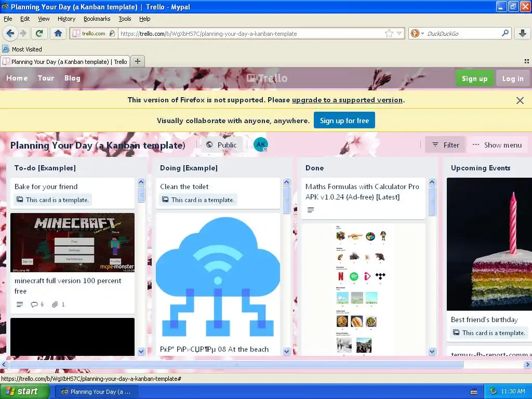The image size is (532, 399).
Task: Open the History menu
Action: coord(66,19)
